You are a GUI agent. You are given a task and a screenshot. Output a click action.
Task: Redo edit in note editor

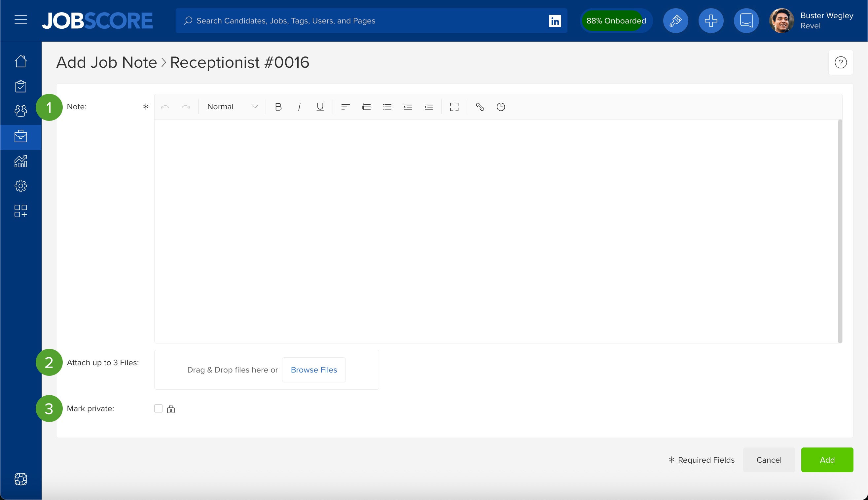pos(186,107)
